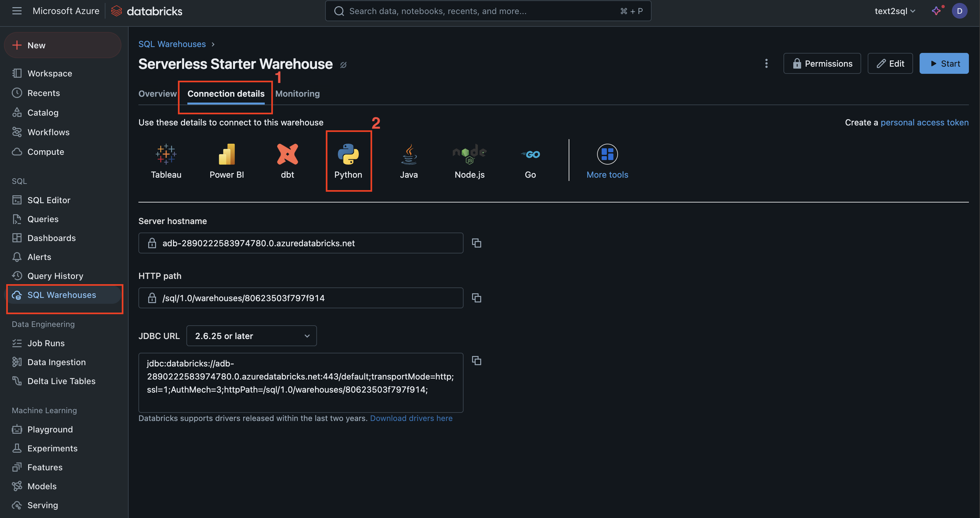980x518 pixels.
Task: Click the hidden icon beside warehouse title
Action: click(343, 65)
